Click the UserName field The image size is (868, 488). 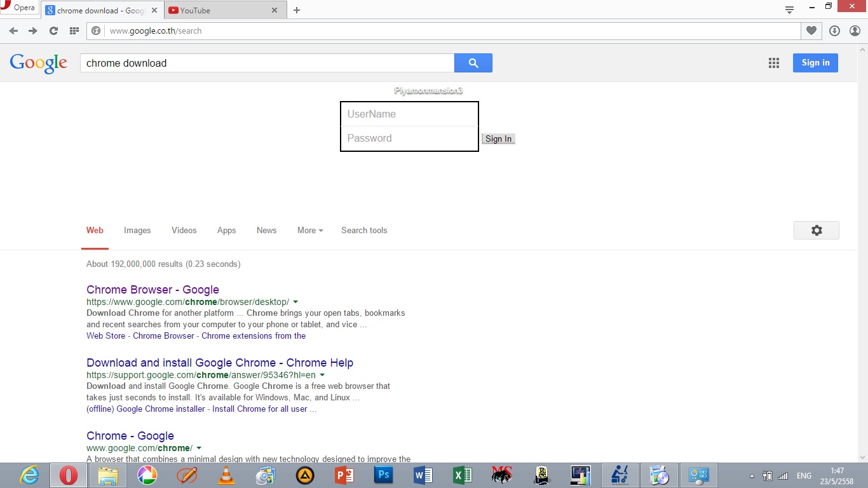[x=409, y=114]
